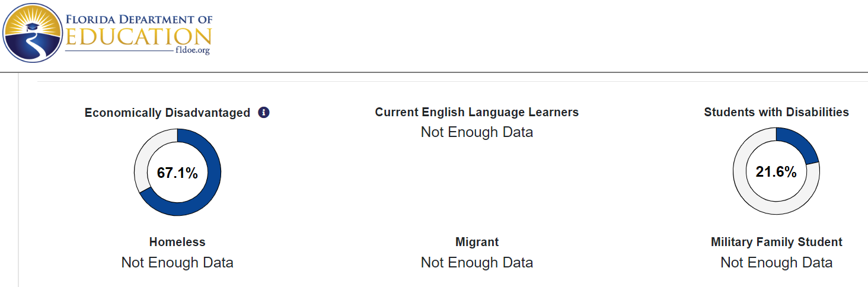Click the Florida Department of Education logo

[x=108, y=33]
